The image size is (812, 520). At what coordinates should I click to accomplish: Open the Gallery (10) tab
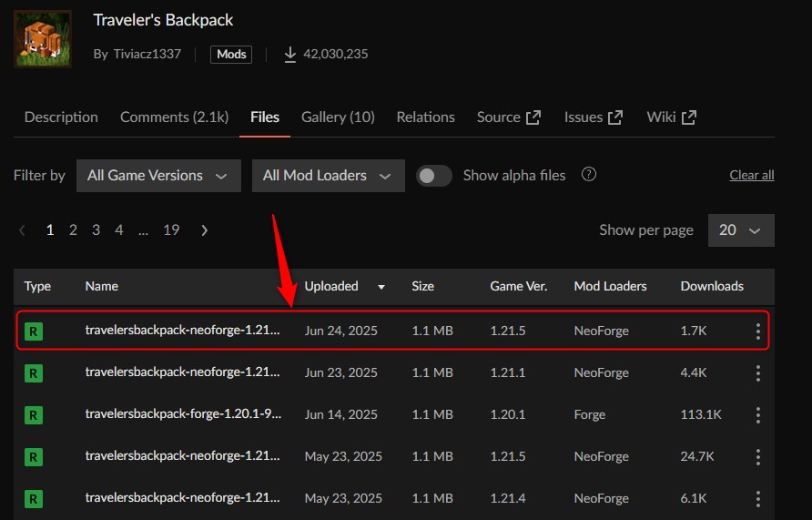pyautogui.click(x=338, y=117)
